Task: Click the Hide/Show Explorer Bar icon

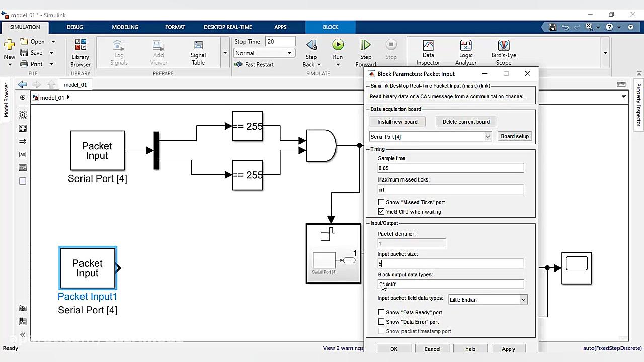Action: click(x=23, y=98)
